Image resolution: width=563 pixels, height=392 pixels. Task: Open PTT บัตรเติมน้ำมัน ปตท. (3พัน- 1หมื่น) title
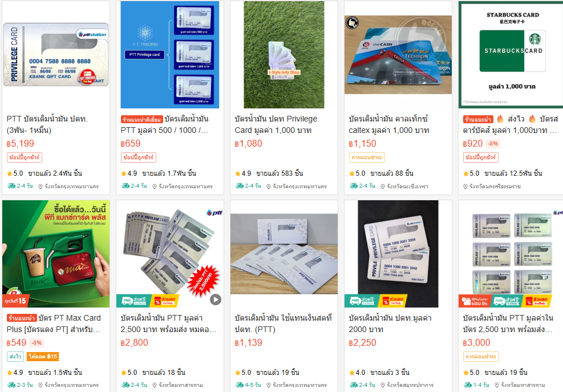coord(47,124)
